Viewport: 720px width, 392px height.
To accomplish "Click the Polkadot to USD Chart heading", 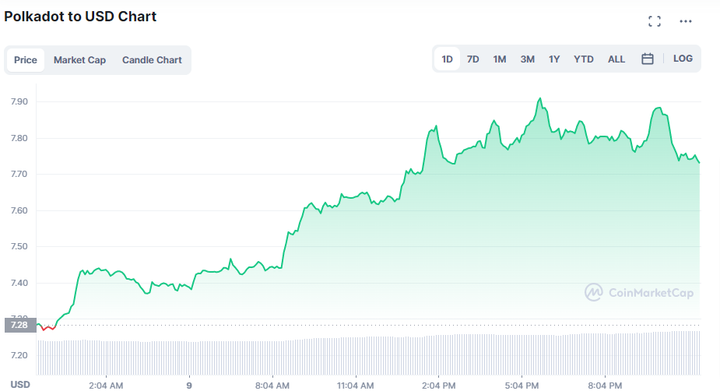I will (x=80, y=17).
